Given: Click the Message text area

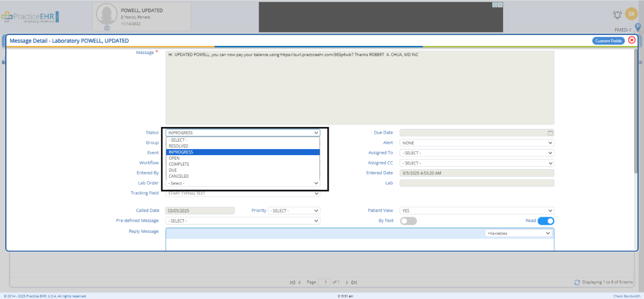Looking at the screenshot, I should (360, 87).
